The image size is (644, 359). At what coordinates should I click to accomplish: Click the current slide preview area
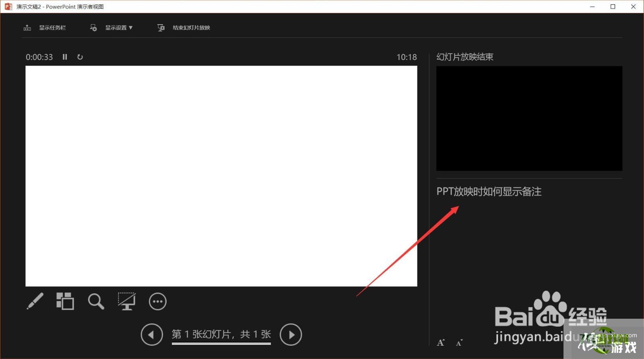221,176
